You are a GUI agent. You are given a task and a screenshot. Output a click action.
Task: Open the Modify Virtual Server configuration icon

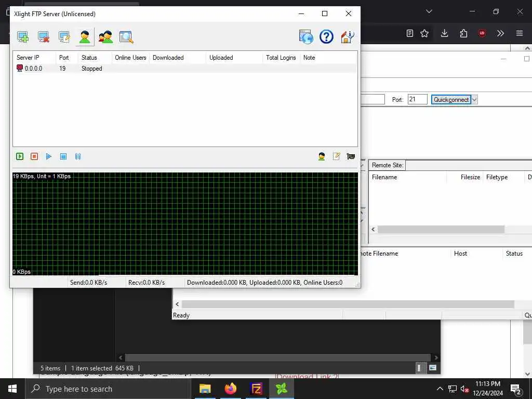(x=64, y=37)
